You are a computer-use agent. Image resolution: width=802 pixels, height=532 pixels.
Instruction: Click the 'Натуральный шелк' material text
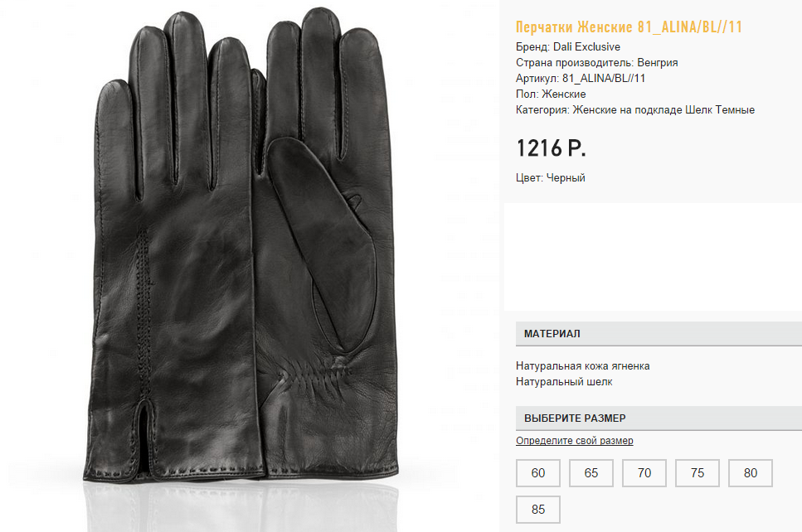(564, 381)
